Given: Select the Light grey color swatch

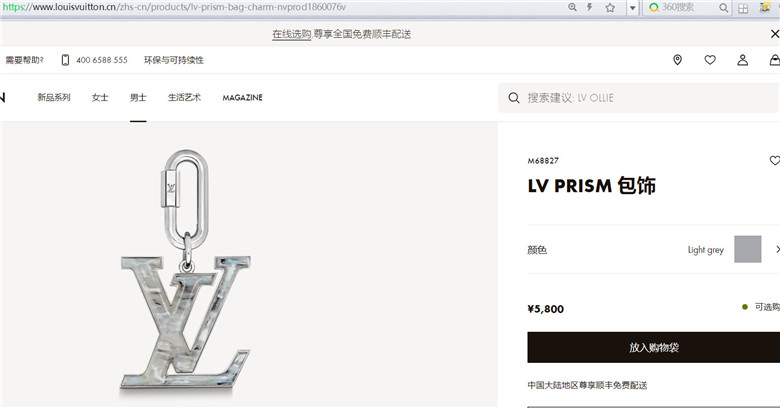Looking at the screenshot, I should point(748,249).
